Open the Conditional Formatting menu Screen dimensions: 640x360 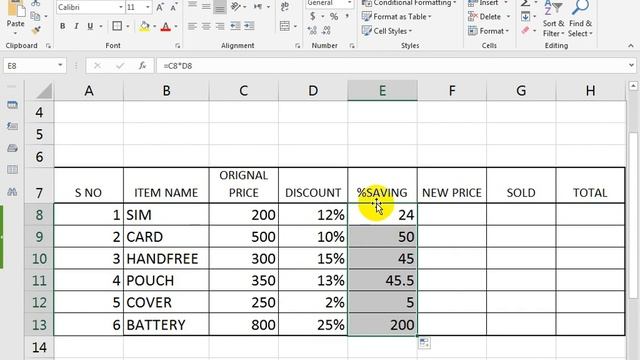[409, 3]
